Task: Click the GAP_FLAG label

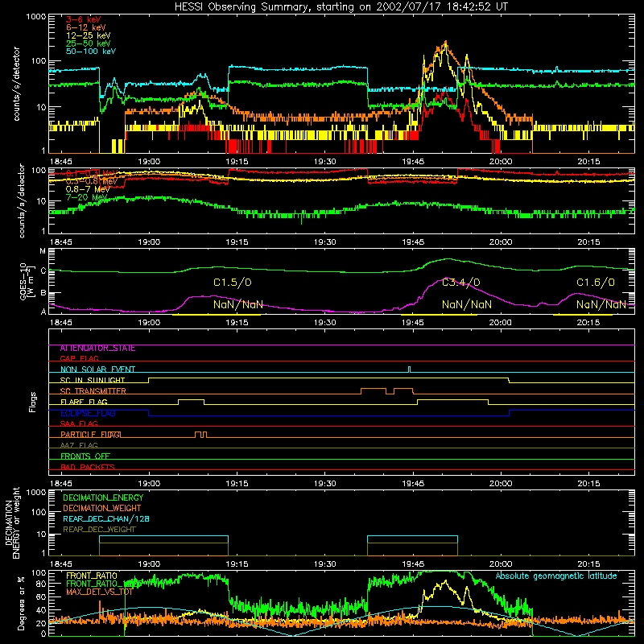Action: pos(79,358)
